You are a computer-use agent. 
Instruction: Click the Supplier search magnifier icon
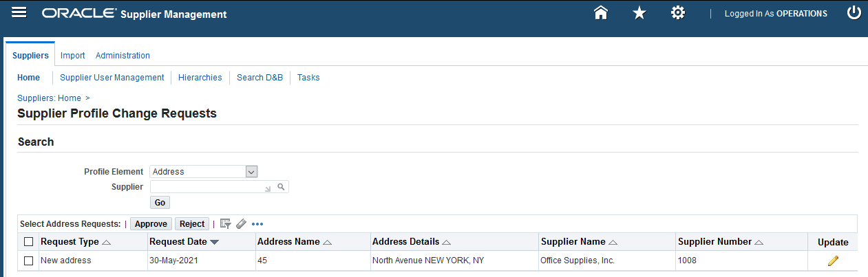281,186
